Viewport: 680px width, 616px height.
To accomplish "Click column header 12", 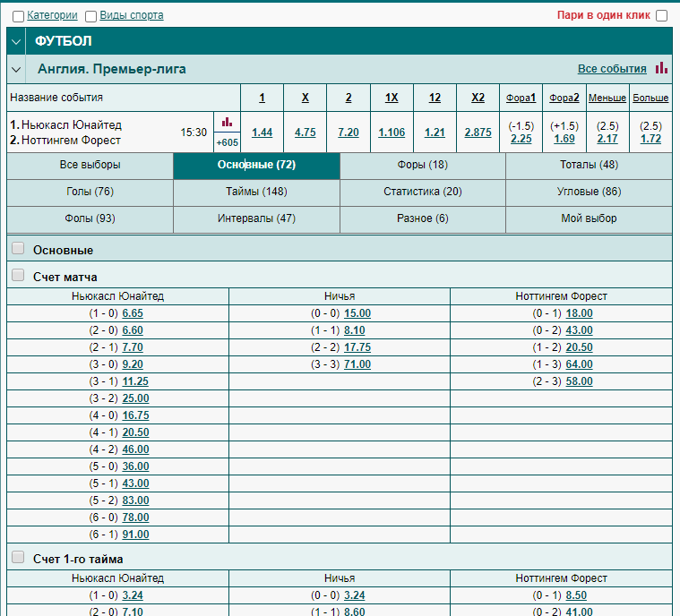I will pos(435,98).
